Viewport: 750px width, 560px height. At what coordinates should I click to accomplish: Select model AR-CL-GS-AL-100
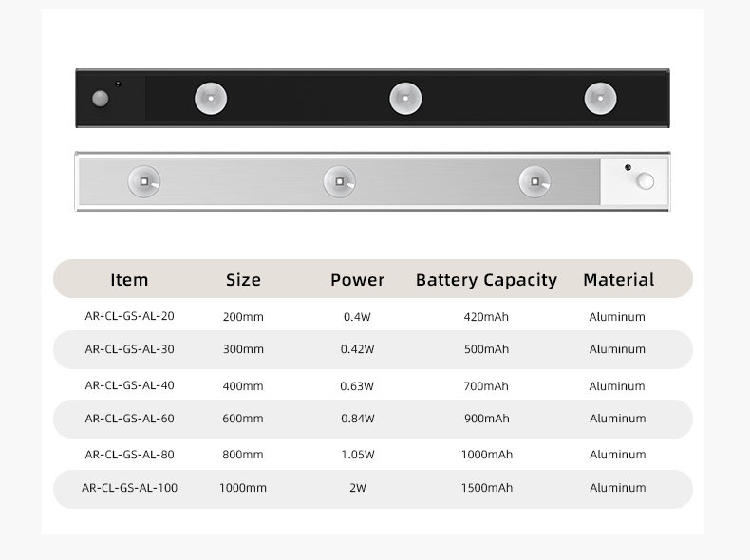[x=130, y=488]
